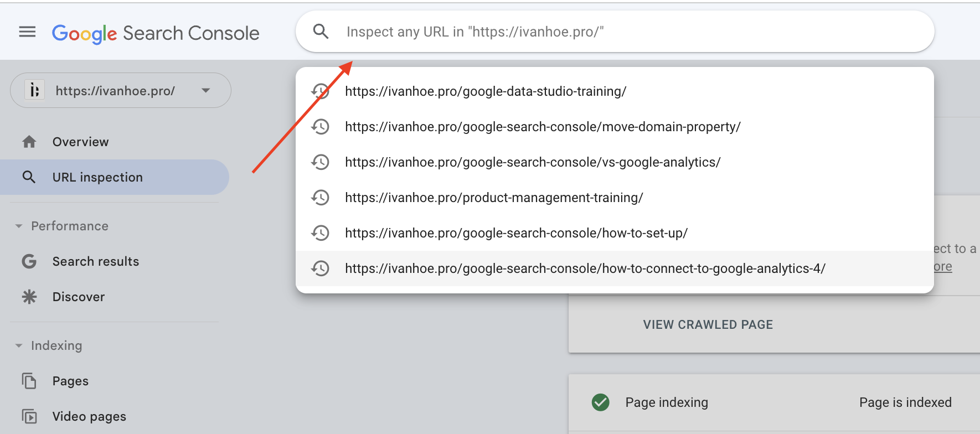Click the Pages documents icon
Viewport: 980px width, 434px height.
click(29, 381)
